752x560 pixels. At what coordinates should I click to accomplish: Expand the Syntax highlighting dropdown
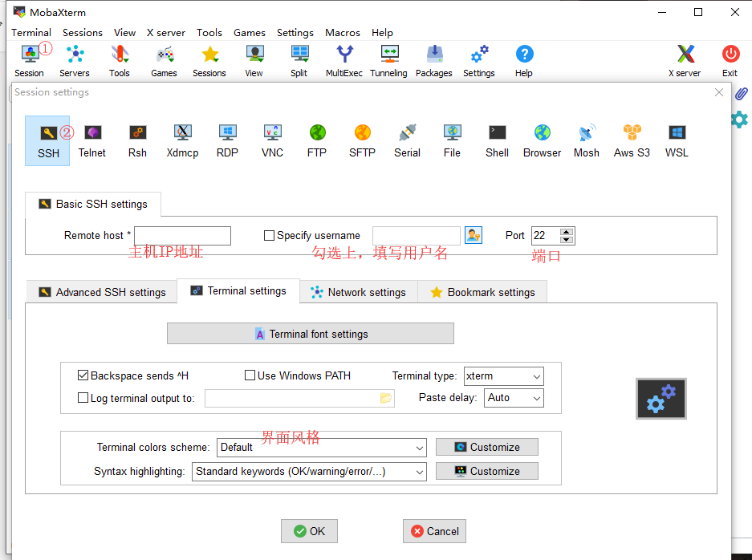coord(309,471)
